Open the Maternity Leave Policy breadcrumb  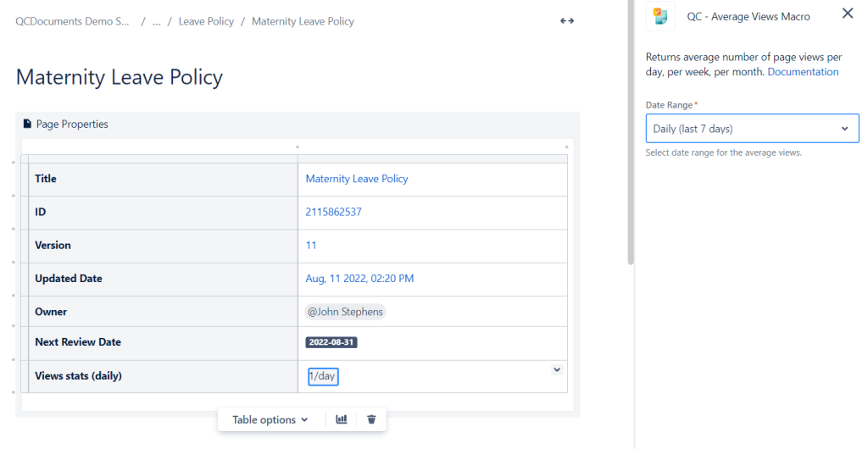303,21
